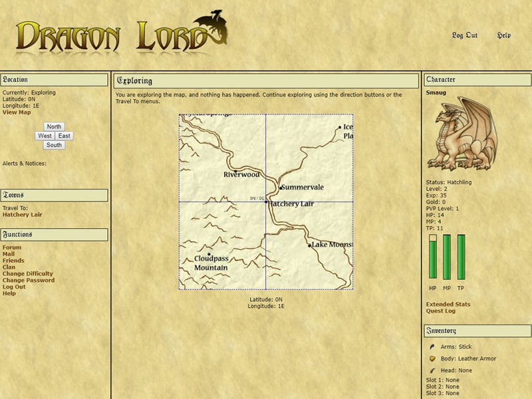This screenshot has width=532, height=399.
Task: Click the Arms Stick icon in Inventory
Action: coord(431,346)
